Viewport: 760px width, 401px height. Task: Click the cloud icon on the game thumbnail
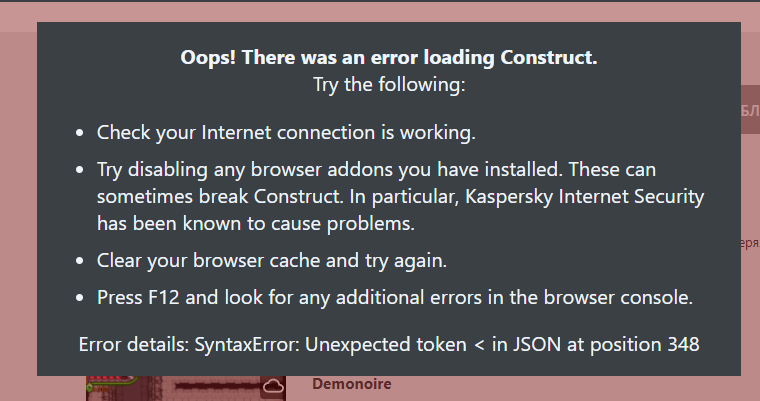point(273,386)
